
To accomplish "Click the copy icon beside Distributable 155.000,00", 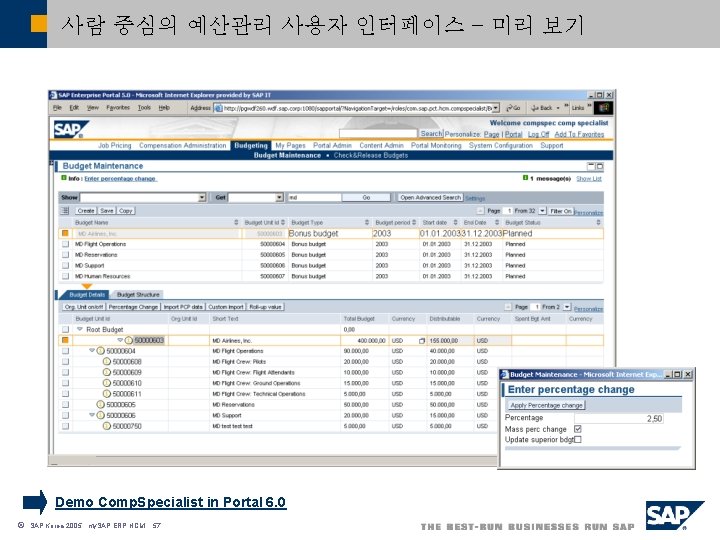I will [422, 341].
